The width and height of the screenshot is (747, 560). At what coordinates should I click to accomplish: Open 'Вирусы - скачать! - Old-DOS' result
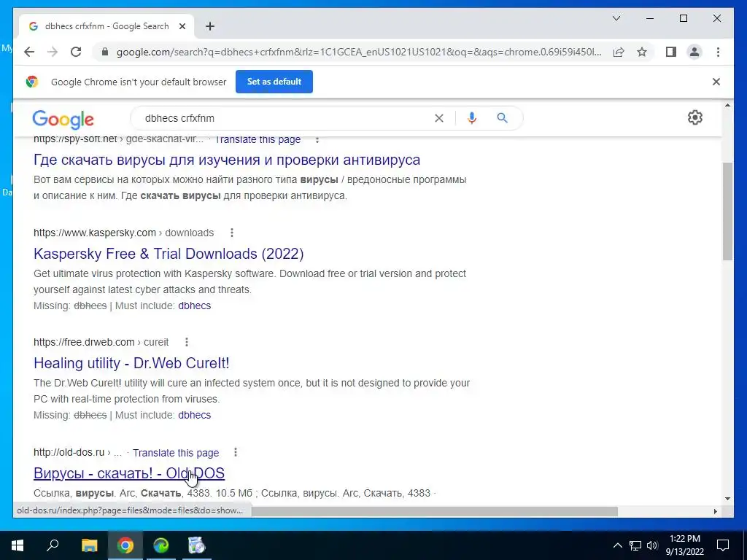point(129,472)
